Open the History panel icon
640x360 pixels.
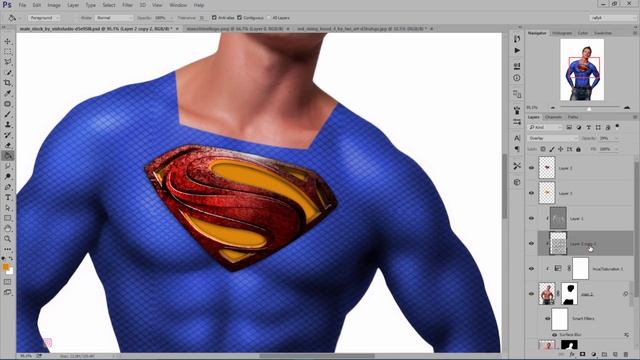pos(517,38)
